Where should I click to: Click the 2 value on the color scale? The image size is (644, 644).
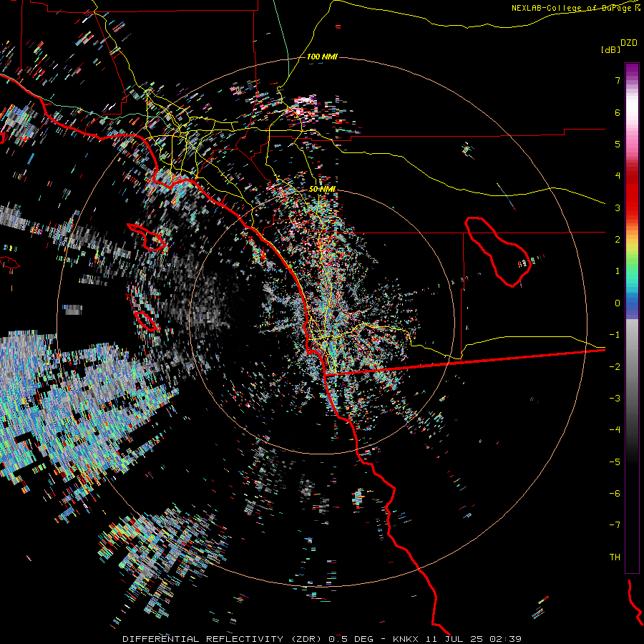(618, 240)
